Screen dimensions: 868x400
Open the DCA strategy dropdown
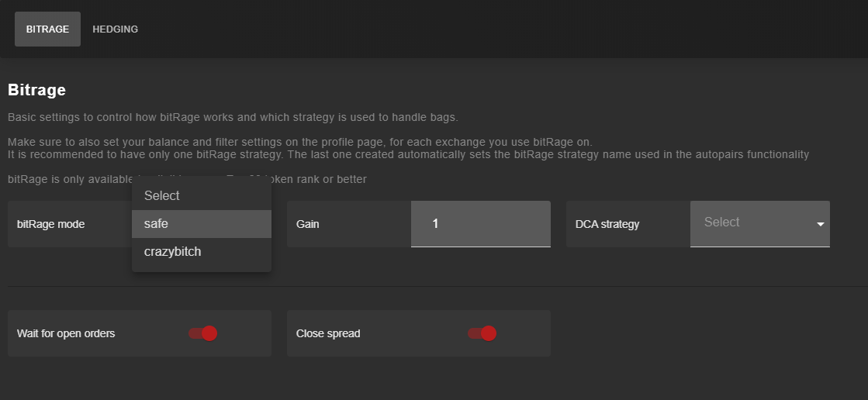coord(759,223)
